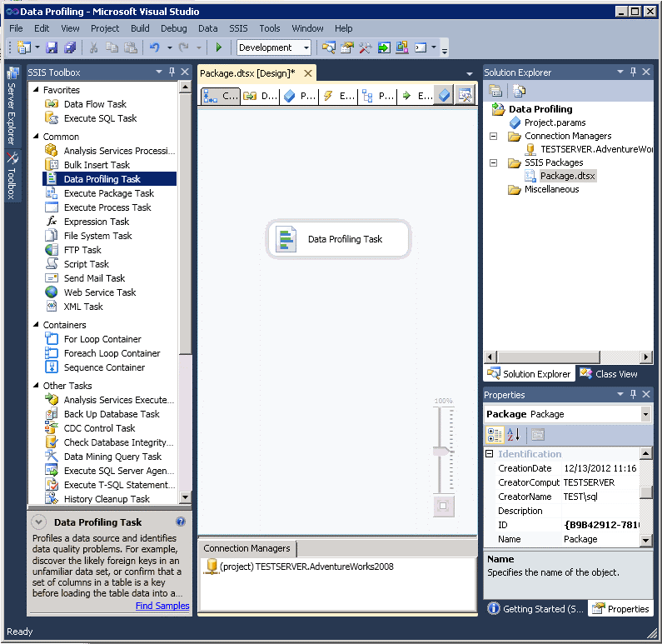The width and height of the screenshot is (662, 644).
Task: Collapse the Identification property category
Action: pyautogui.click(x=490, y=454)
